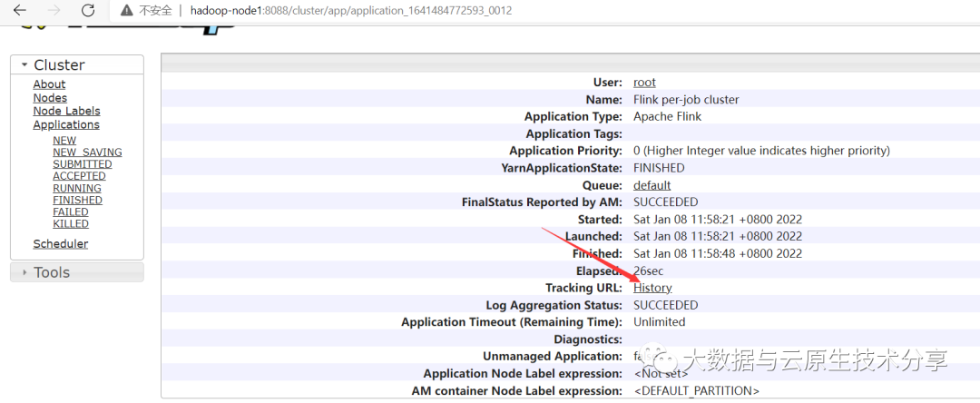Click the FINISHED YarnApplicationState value
Screen dimensions: 980x403
659,168
